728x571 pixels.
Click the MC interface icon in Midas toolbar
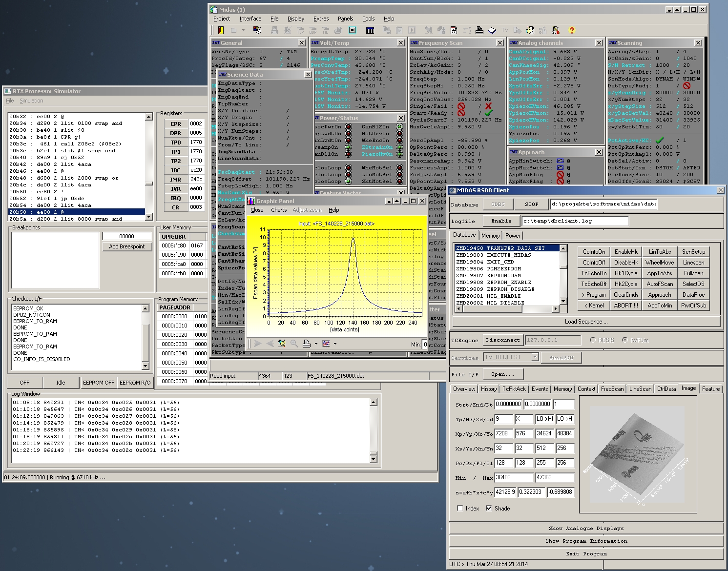[326, 30]
